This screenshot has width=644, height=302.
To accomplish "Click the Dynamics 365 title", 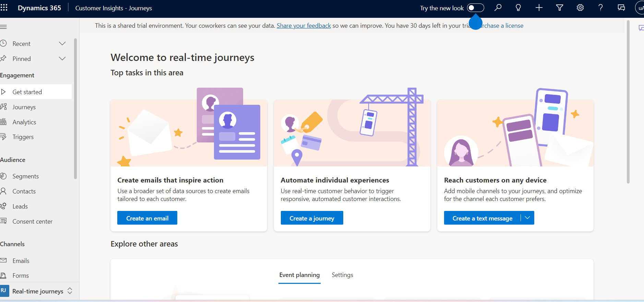I will (x=39, y=8).
